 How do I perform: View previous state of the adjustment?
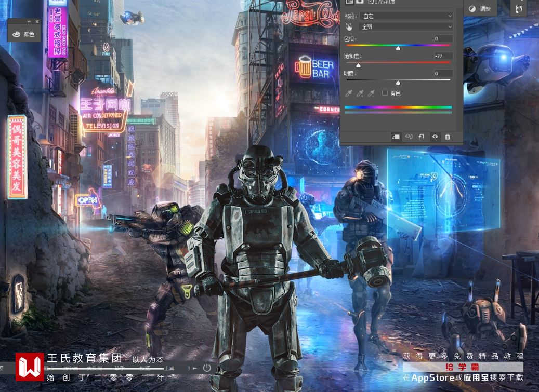pos(409,137)
